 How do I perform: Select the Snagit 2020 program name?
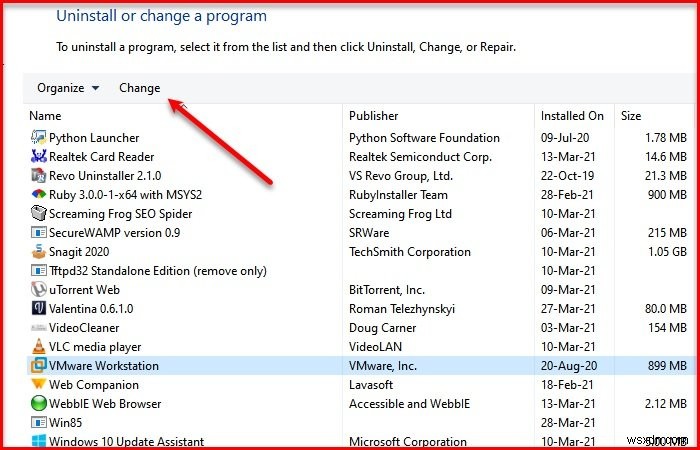(x=79, y=252)
